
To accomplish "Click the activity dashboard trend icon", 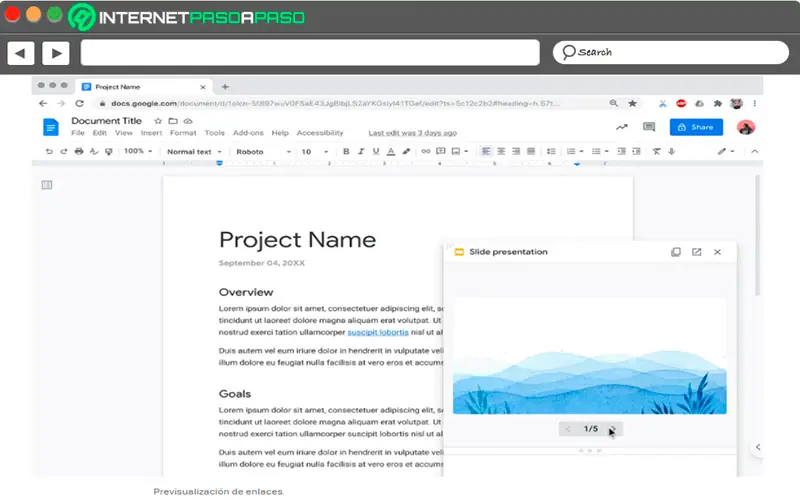I will coord(621,127).
